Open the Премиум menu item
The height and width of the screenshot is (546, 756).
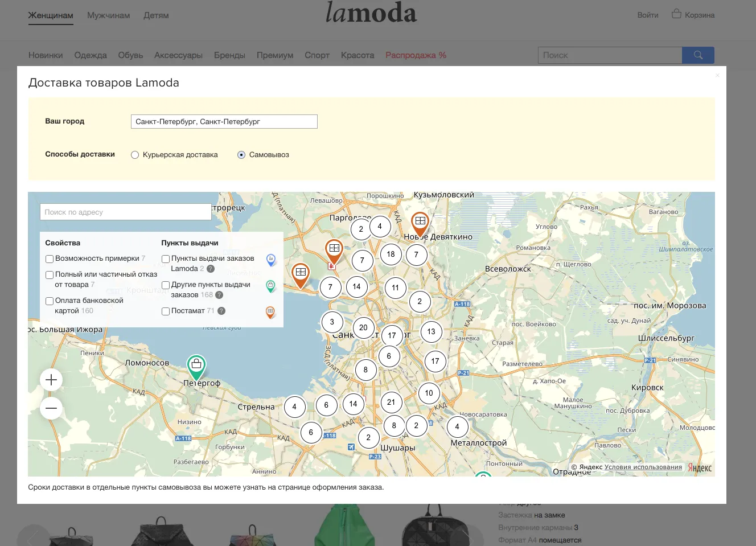click(275, 55)
